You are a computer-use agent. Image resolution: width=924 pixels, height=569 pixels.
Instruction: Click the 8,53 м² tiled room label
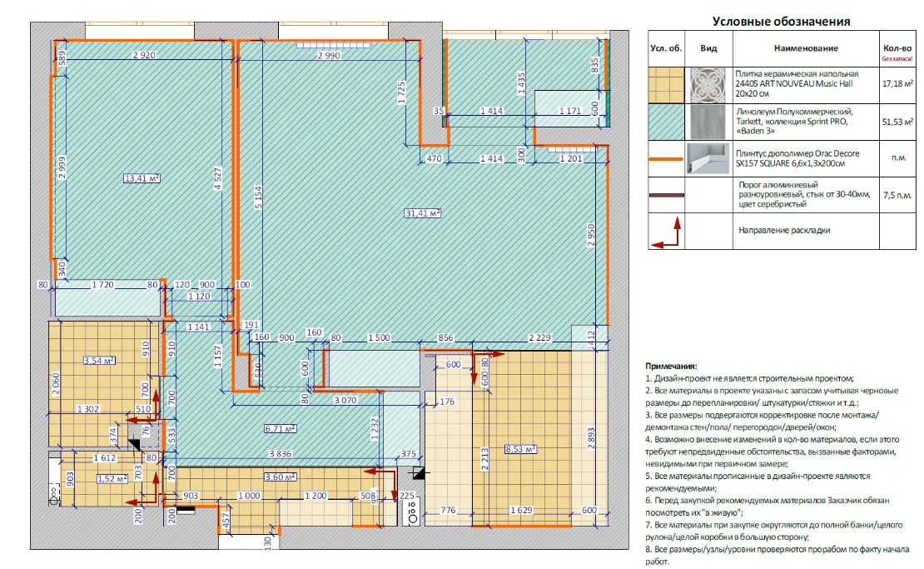[521, 449]
